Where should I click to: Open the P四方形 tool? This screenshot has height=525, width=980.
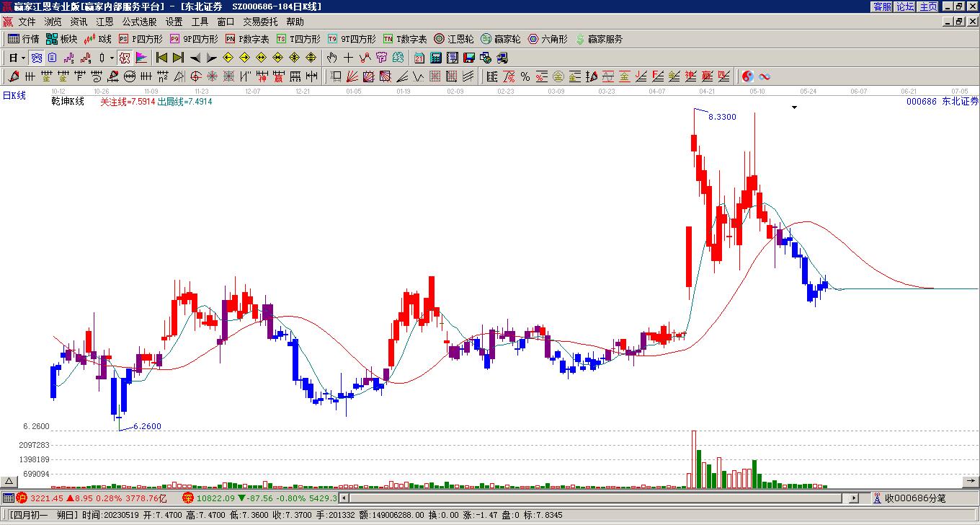[x=141, y=39]
